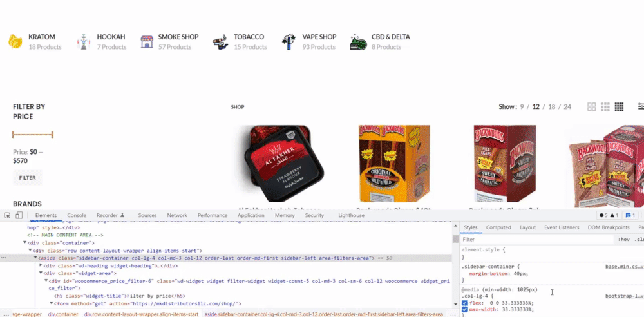Switch to the Styles pane tab
This screenshot has width=644, height=317.
pyautogui.click(x=471, y=227)
